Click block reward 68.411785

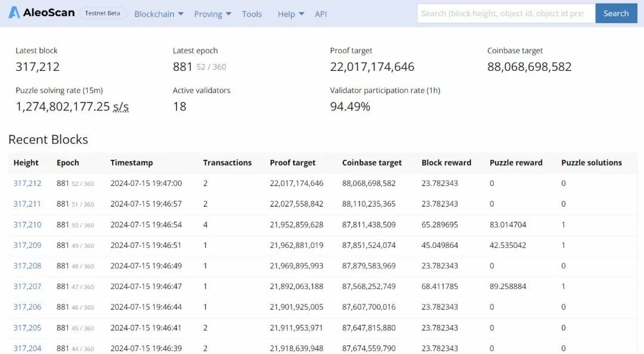coord(439,286)
